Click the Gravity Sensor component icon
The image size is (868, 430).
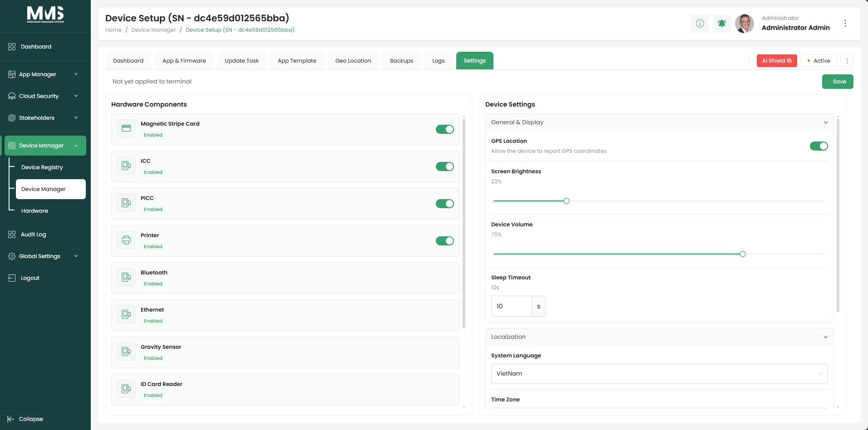pyautogui.click(x=126, y=352)
